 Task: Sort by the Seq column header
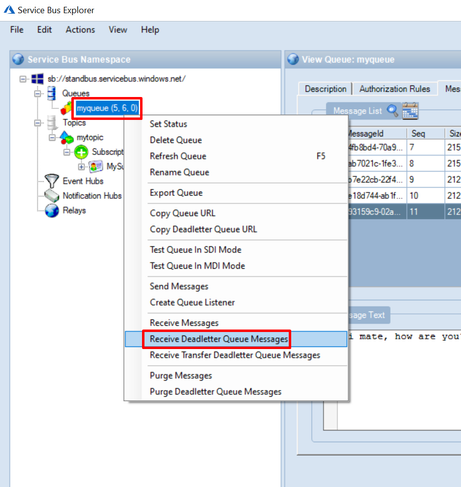425,134
